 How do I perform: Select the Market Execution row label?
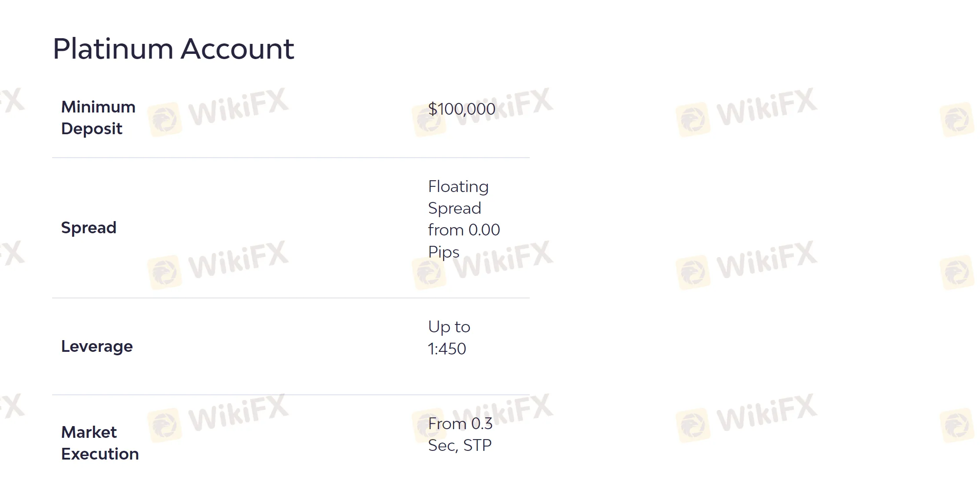[x=100, y=443]
